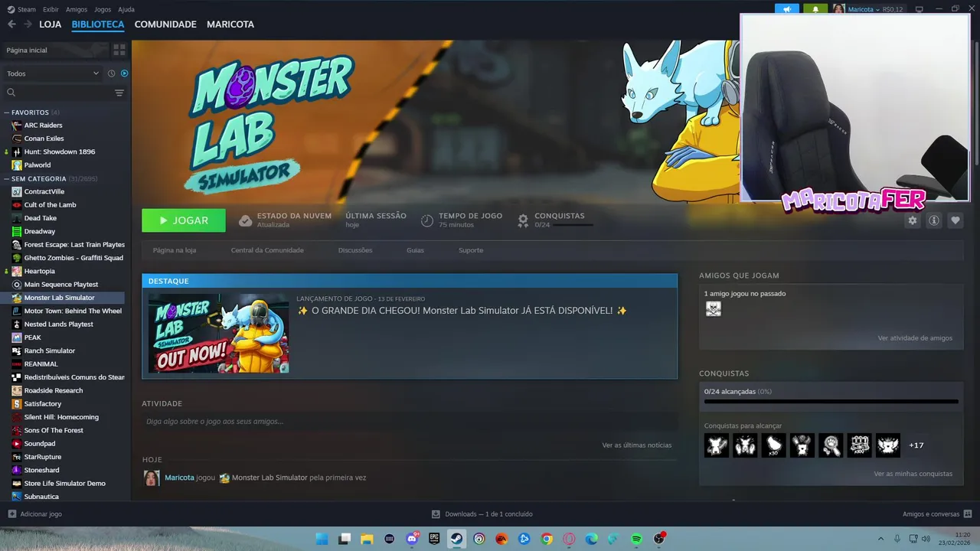Open the Suporte tab

tap(471, 250)
